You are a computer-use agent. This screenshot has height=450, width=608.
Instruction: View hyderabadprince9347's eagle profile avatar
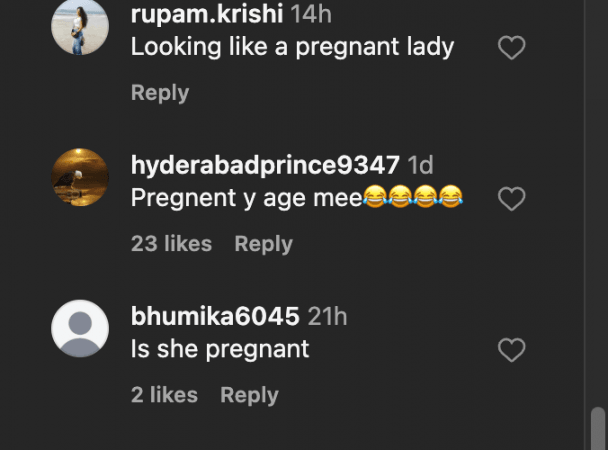pyautogui.click(x=80, y=177)
